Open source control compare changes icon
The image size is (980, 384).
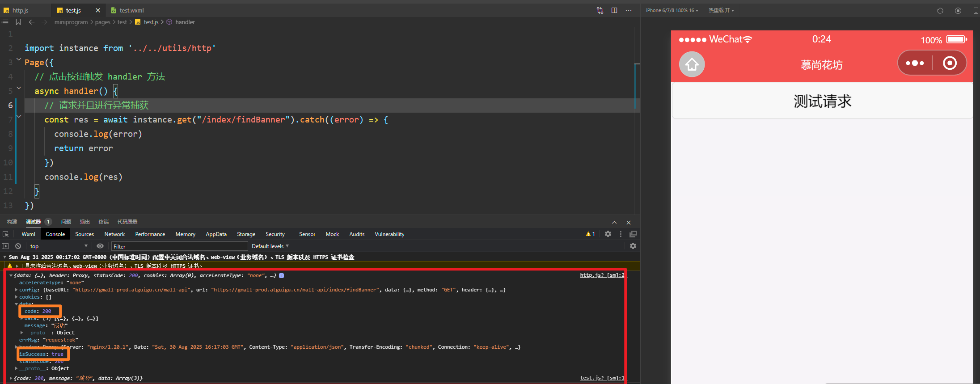tap(600, 10)
